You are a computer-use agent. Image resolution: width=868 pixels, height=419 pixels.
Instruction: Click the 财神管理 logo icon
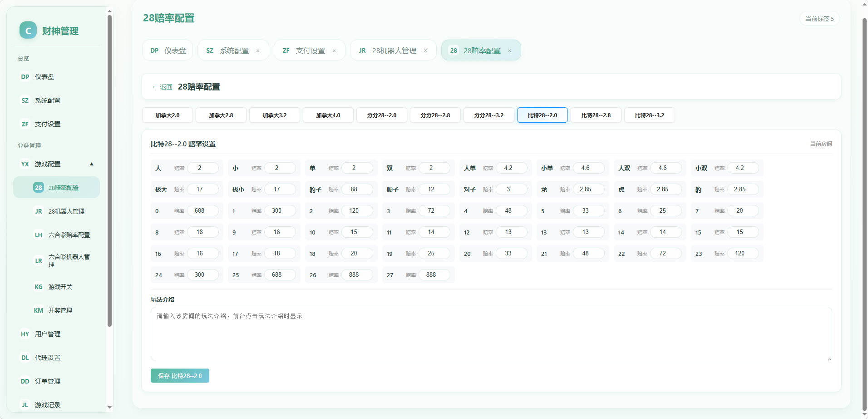coord(28,30)
